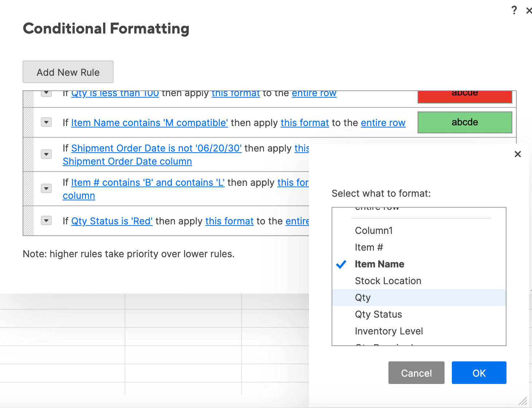Click the green abcde format preview swatch
Image resolution: width=532 pixels, height=408 pixels.
465,122
